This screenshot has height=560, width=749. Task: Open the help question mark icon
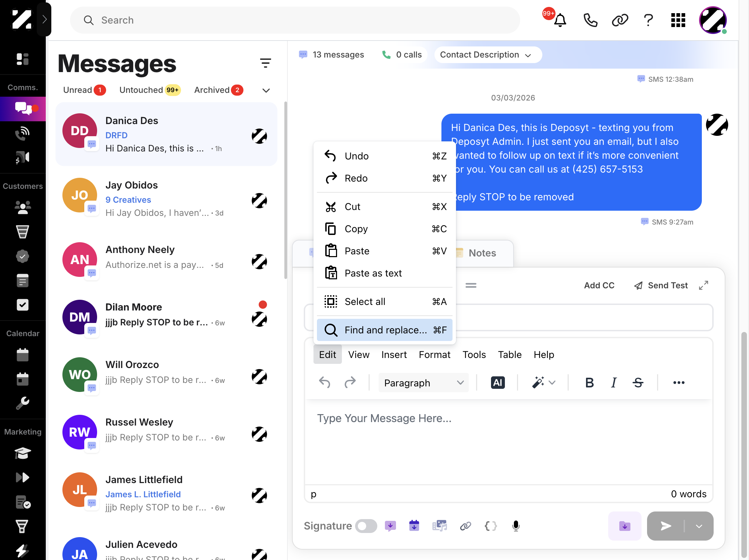pyautogui.click(x=648, y=20)
